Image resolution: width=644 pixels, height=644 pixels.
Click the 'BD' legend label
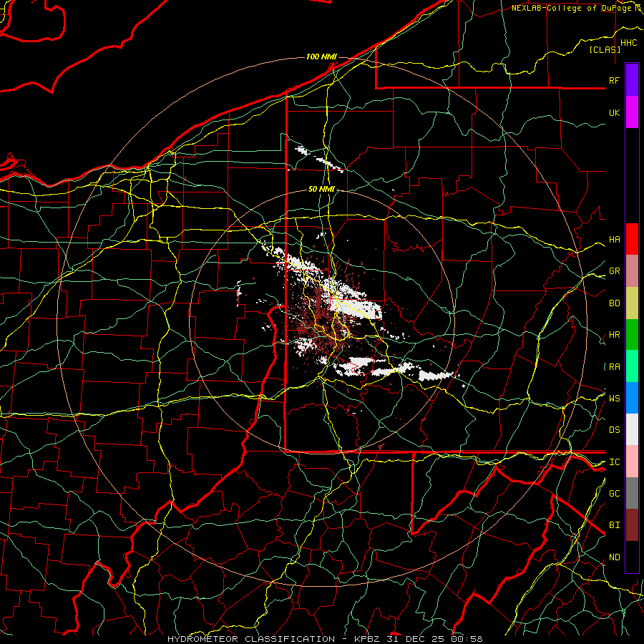coord(614,303)
